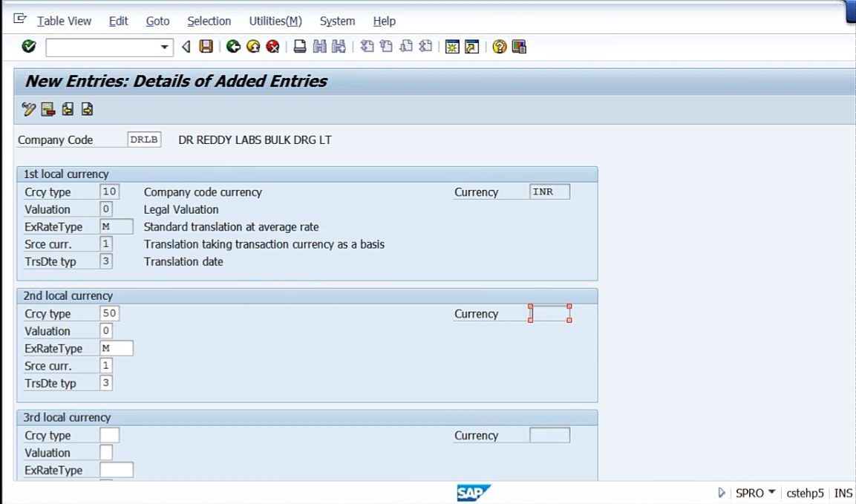Viewport: 856px width, 504px height.
Task: Click the Currency field showing INR
Action: pos(549,192)
